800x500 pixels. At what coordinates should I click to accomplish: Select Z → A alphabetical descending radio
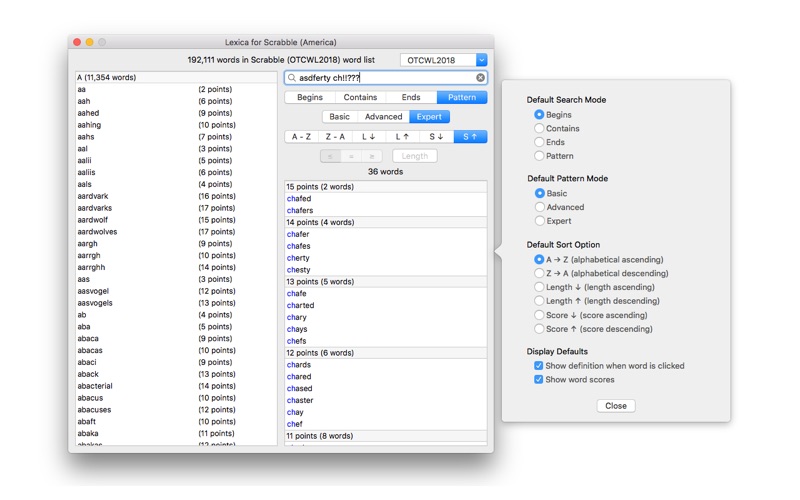[x=539, y=273]
